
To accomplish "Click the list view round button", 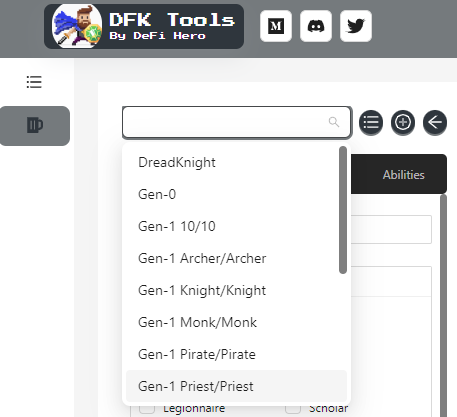I will 371,122.
